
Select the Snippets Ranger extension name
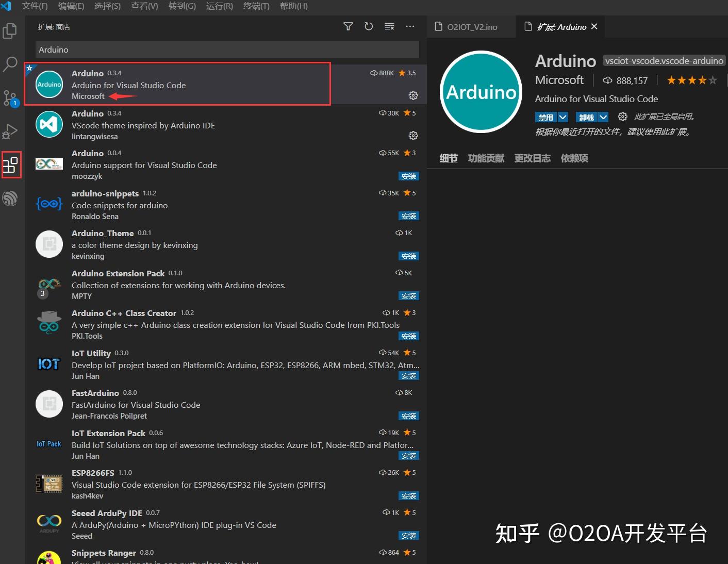(x=104, y=553)
